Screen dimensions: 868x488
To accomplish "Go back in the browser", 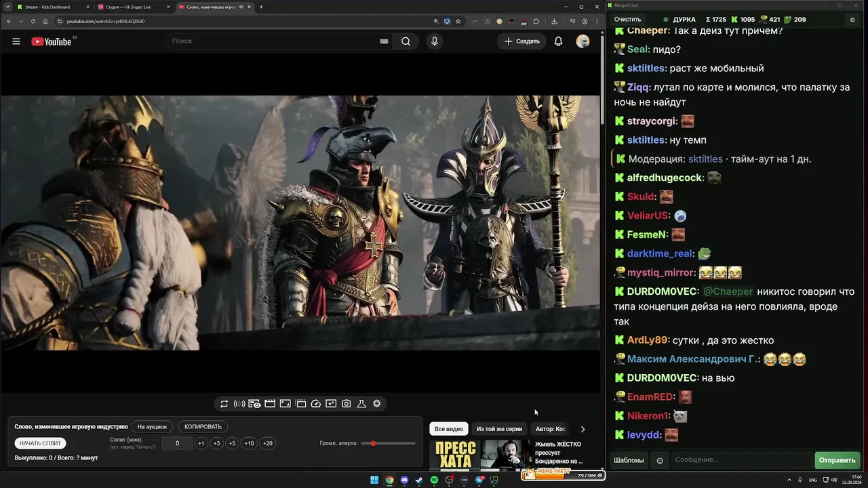I will coord(9,21).
